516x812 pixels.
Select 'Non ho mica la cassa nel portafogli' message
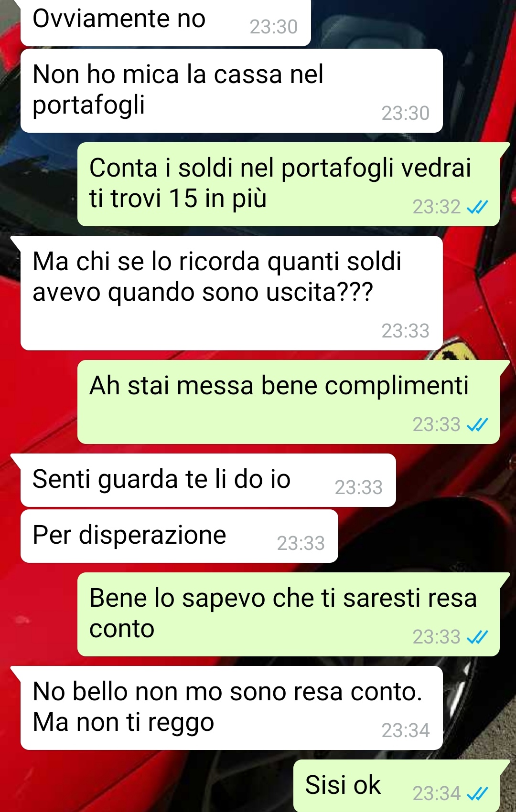pyautogui.click(x=232, y=91)
